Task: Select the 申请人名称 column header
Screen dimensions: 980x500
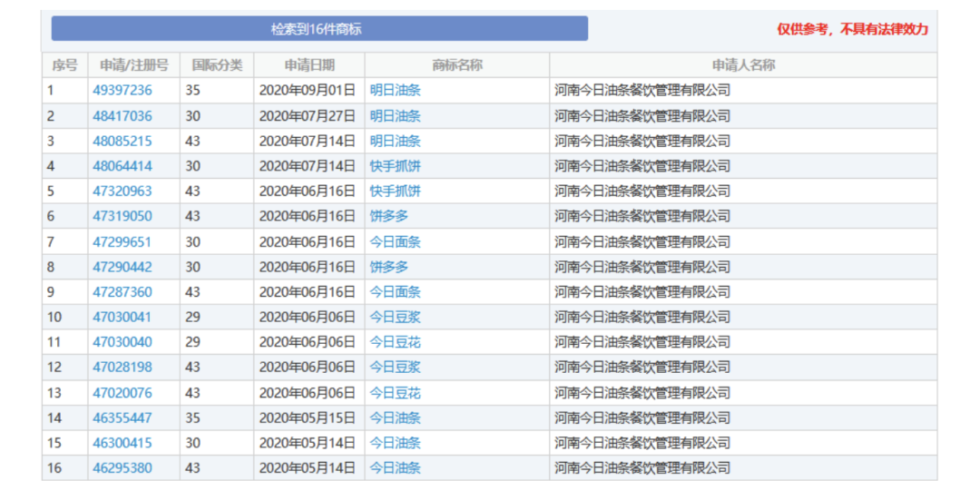Action: point(743,65)
